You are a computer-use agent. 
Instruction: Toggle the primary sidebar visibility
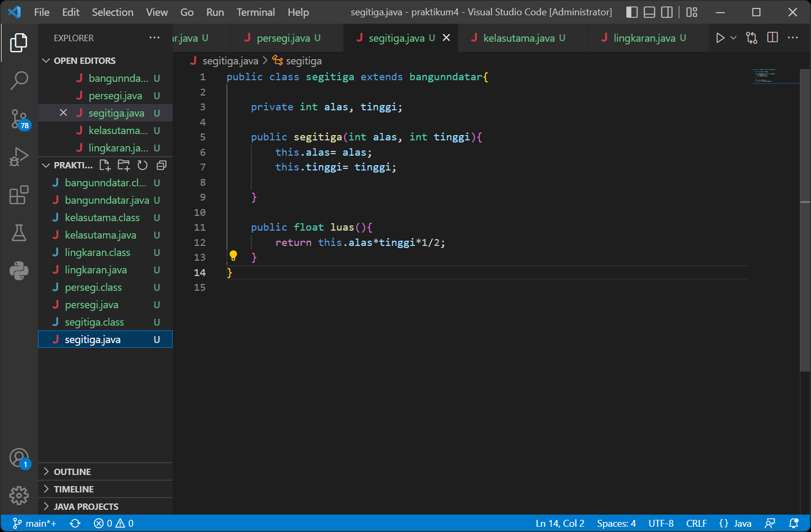tap(631, 12)
